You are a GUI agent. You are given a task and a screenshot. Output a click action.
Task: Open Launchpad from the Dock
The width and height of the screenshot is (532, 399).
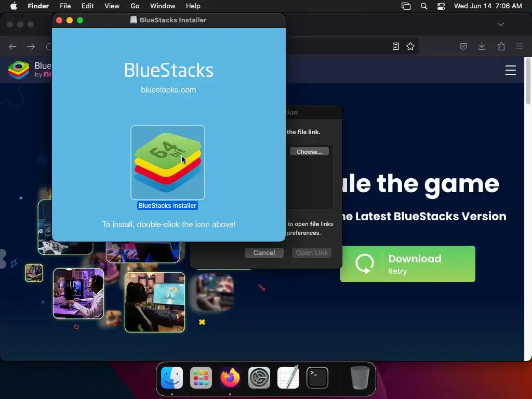[201, 378]
